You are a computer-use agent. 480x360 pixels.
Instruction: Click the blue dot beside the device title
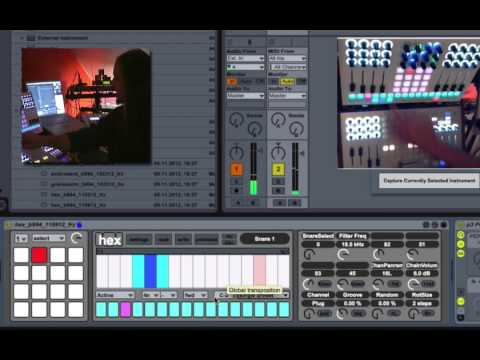[79, 225]
